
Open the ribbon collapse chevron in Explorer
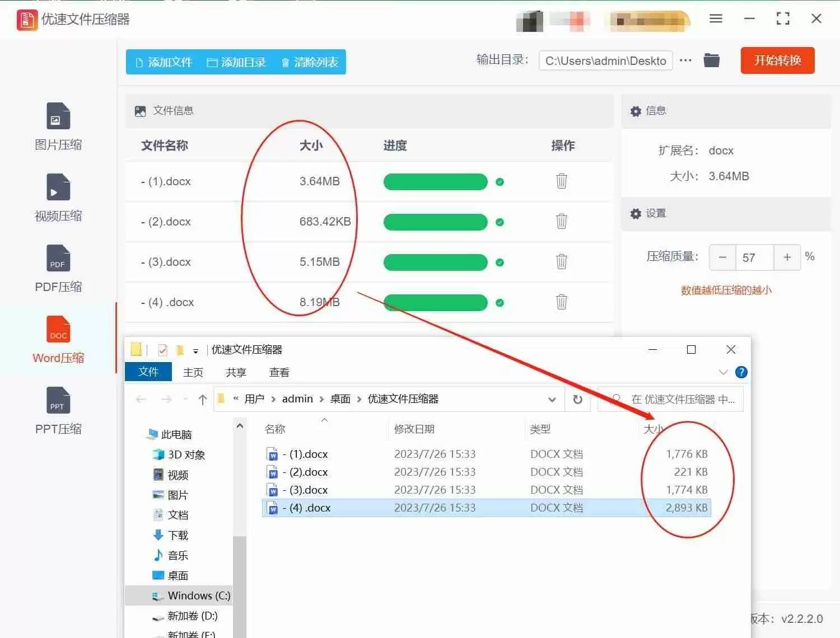722,372
